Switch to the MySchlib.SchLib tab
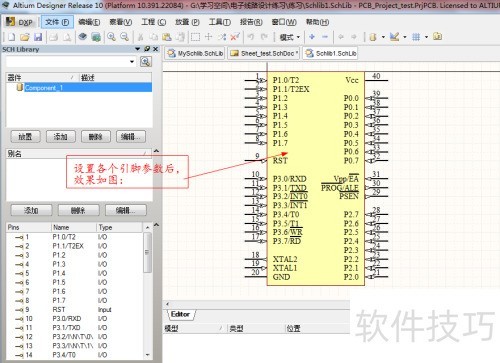500x363 pixels. (x=195, y=53)
